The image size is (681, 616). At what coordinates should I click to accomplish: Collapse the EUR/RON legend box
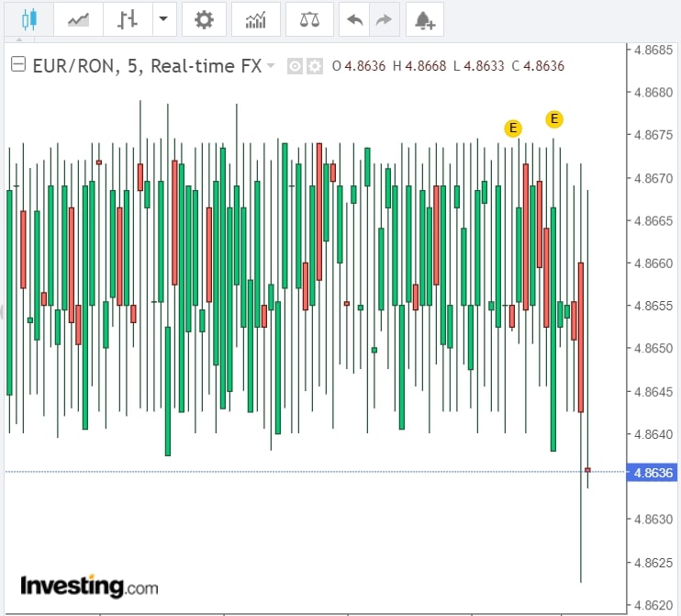coord(17,65)
